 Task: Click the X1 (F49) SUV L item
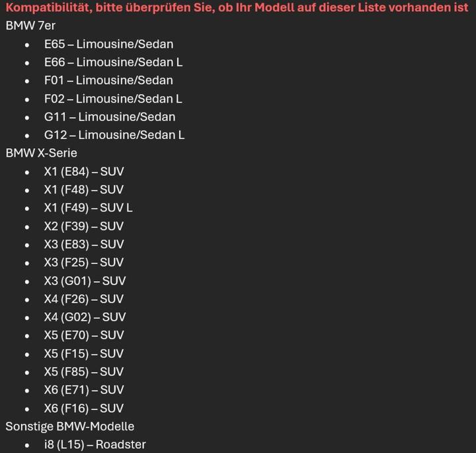(x=88, y=208)
